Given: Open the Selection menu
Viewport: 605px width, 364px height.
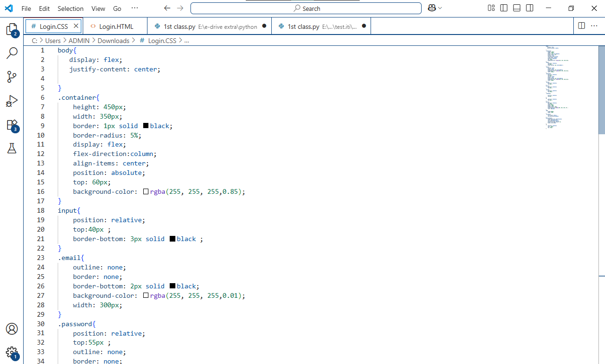Looking at the screenshot, I should click(x=70, y=9).
